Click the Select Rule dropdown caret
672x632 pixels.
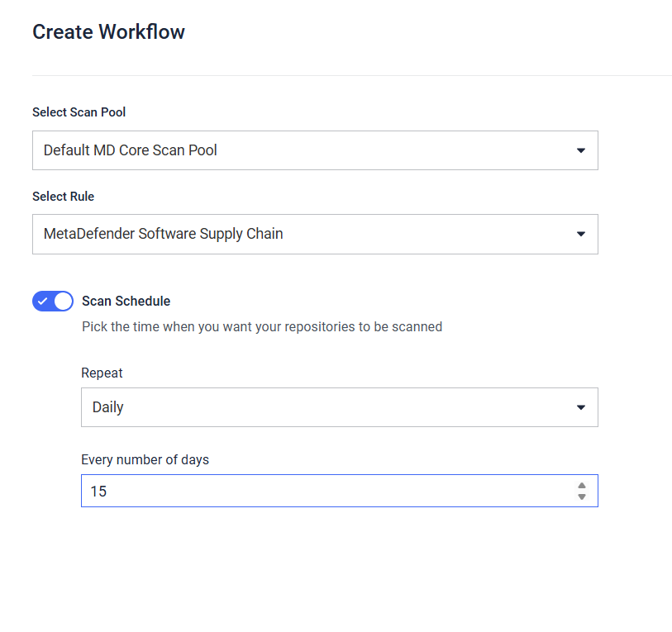[x=581, y=234]
